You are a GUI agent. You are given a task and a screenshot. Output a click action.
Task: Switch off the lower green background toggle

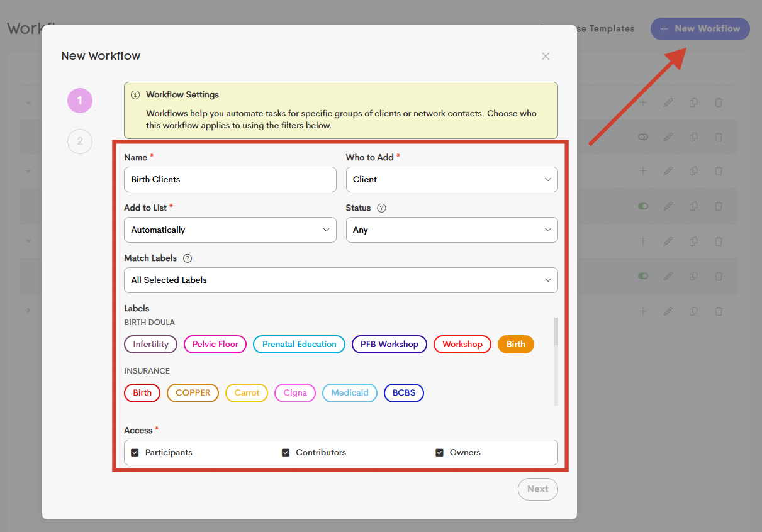[x=643, y=276]
